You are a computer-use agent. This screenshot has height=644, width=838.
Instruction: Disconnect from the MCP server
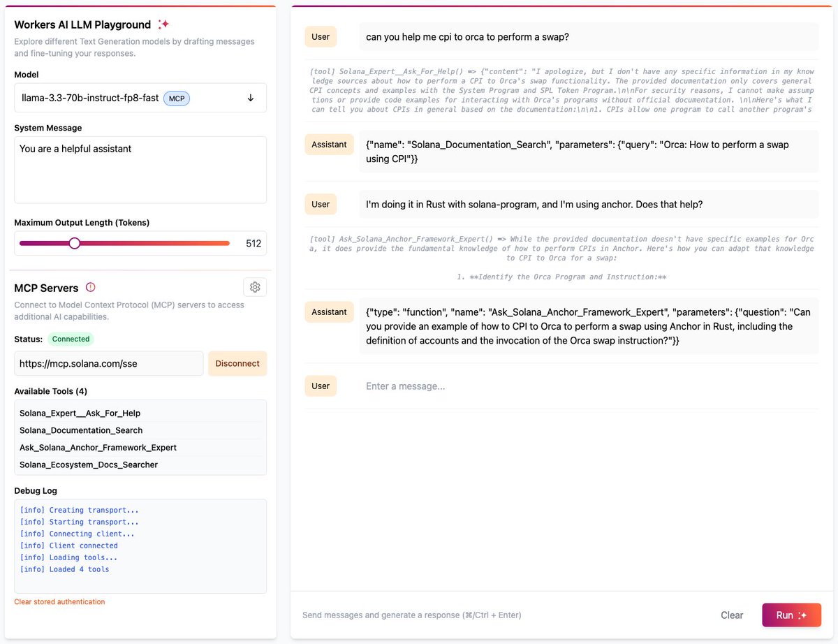point(237,363)
